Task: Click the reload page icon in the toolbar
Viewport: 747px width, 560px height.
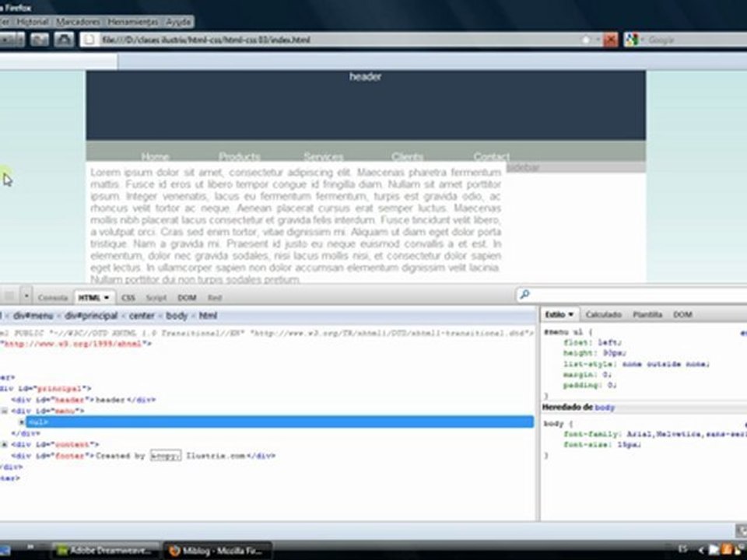Action: [40, 40]
